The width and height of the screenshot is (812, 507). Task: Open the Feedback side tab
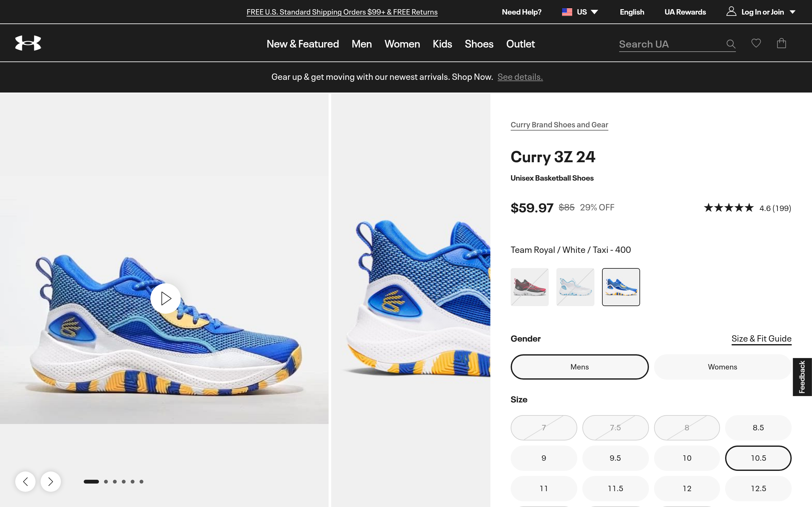(x=802, y=377)
